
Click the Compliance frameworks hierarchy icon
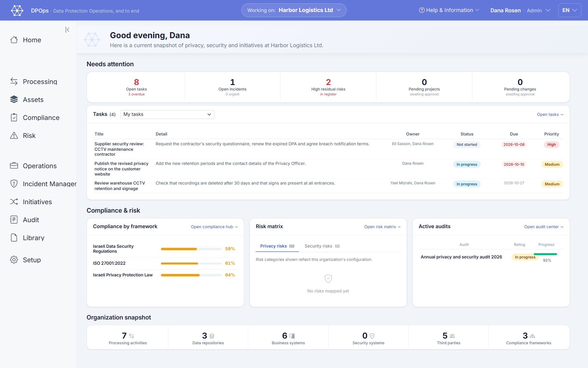coord(532,336)
